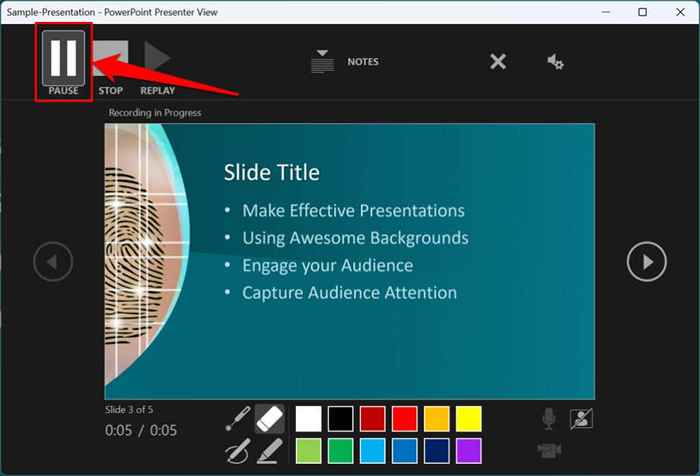Pick the white ink color
Image resolution: width=700 pixels, height=476 pixels.
[308, 418]
